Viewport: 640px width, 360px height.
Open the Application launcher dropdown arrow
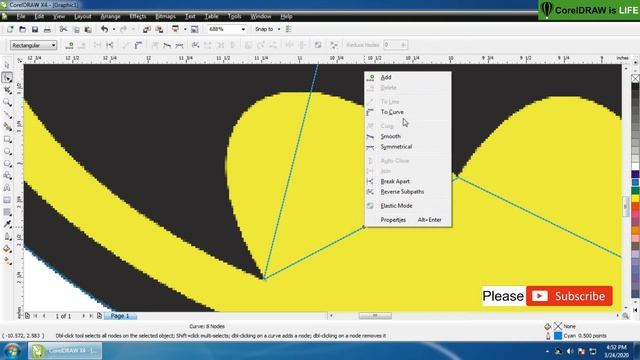tap(184, 29)
